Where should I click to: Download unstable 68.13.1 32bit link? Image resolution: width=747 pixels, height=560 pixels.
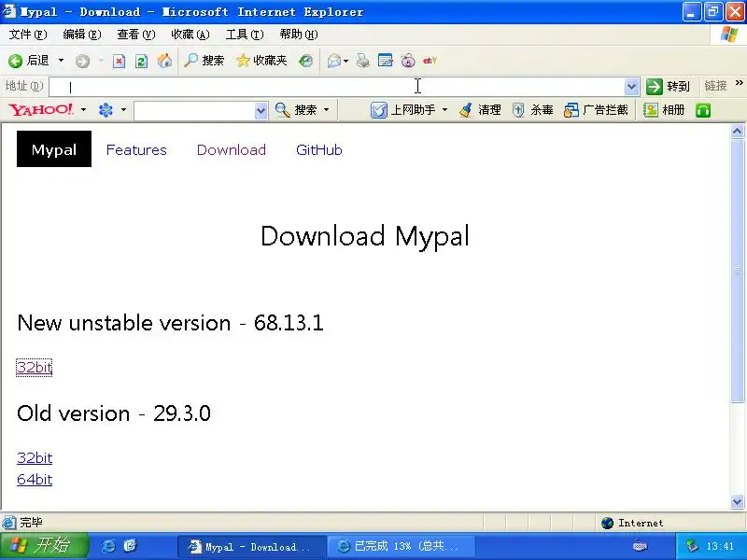click(35, 367)
